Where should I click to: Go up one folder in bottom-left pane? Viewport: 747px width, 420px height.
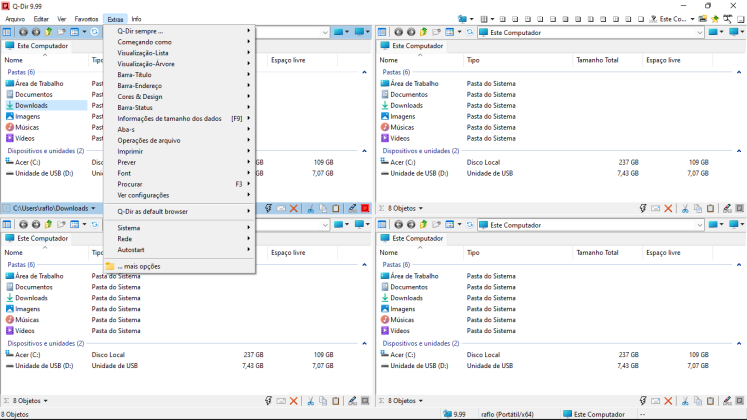pos(49,224)
